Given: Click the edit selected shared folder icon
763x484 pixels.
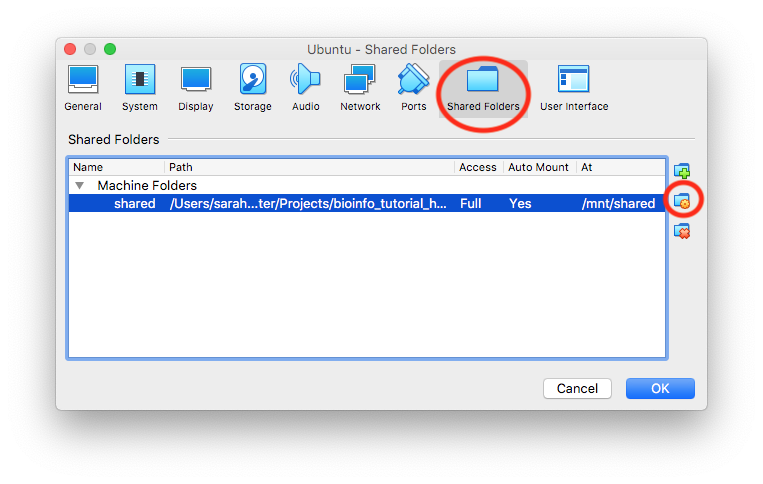Looking at the screenshot, I should (682, 200).
